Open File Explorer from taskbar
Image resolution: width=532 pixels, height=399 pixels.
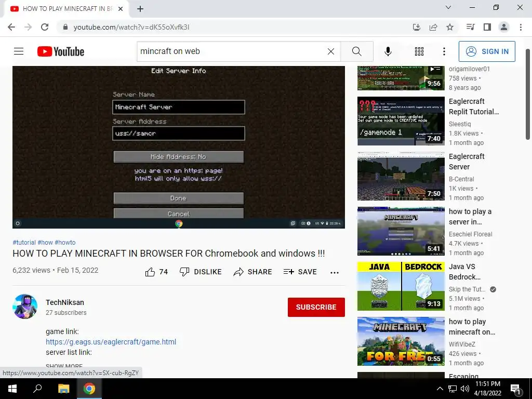63,389
